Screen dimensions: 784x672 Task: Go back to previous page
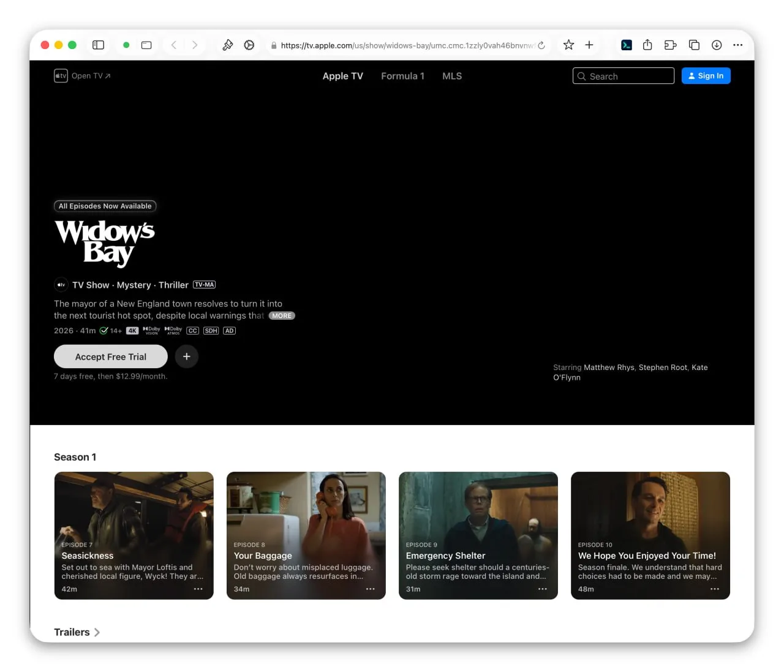pyautogui.click(x=174, y=45)
